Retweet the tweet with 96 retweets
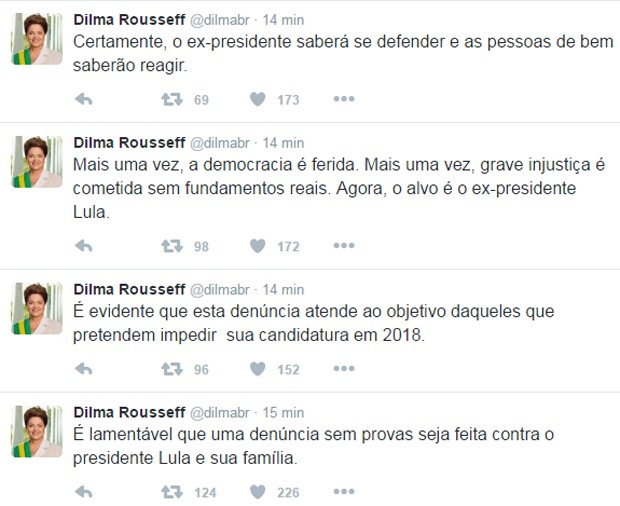This screenshot has width=620, height=506. point(172,369)
